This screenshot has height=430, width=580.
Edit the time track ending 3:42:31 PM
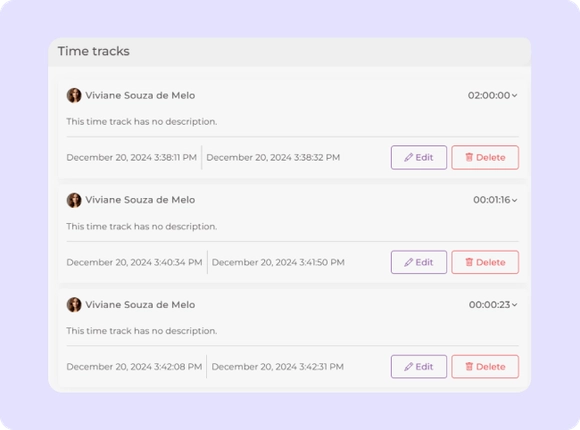click(419, 367)
